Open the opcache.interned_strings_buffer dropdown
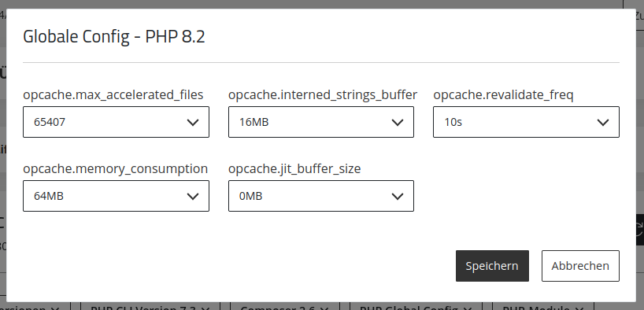Screen dimensions: 644x310 pyautogui.click(x=320, y=122)
